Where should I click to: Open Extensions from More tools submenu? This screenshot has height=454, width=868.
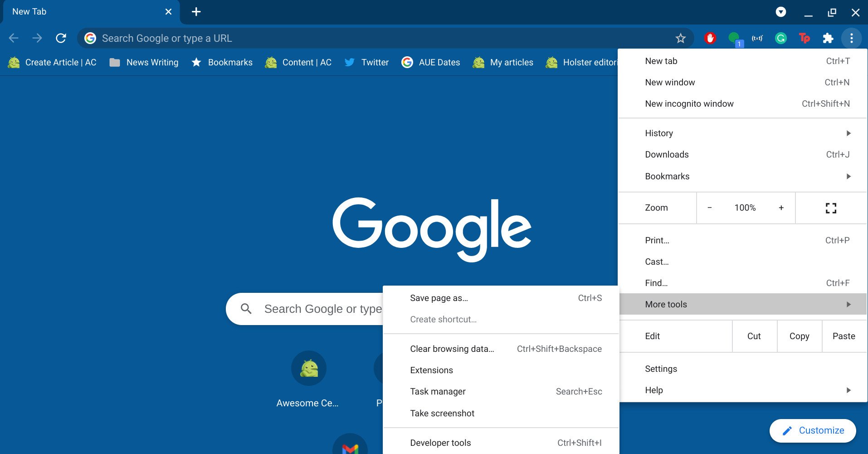coord(501,370)
